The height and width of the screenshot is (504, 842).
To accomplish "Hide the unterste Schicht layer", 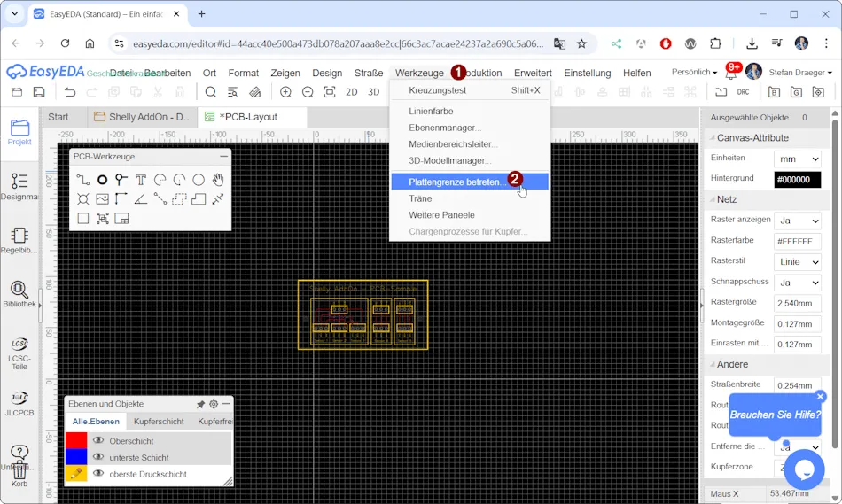I will coord(98,457).
